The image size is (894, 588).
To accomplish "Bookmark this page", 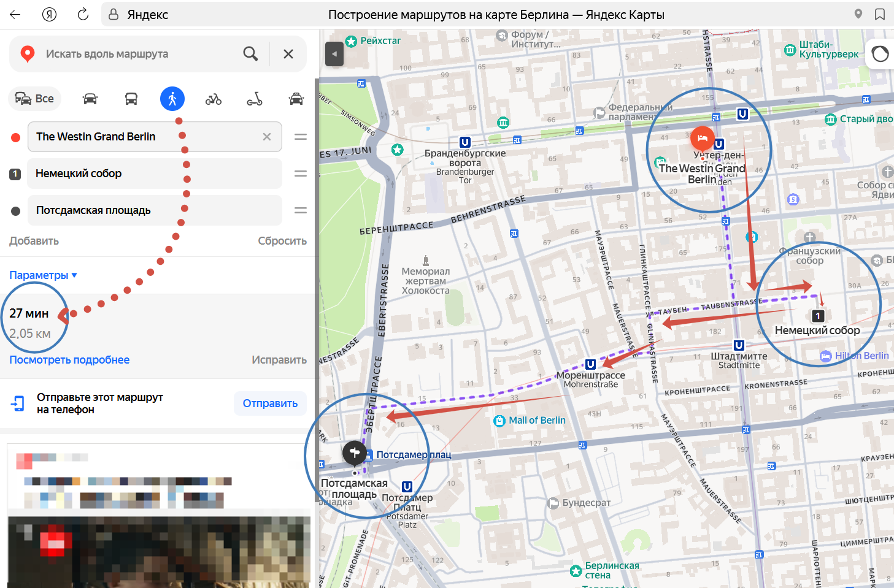I will [x=880, y=14].
